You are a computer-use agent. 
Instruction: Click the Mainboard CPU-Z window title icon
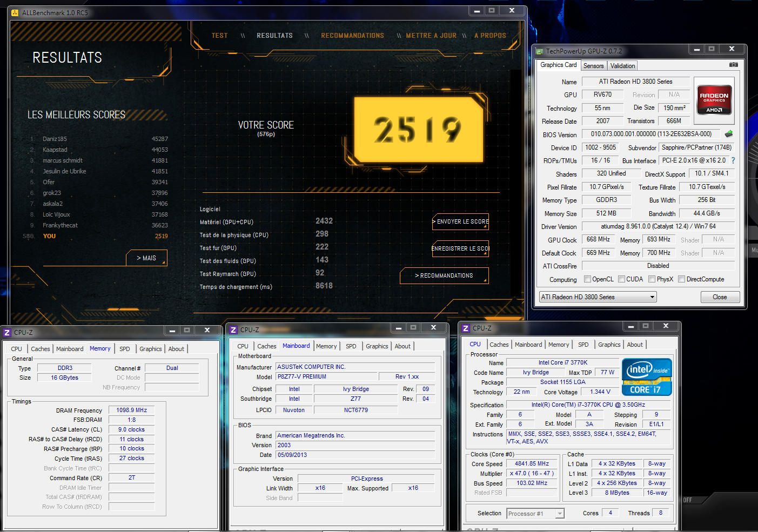coord(233,330)
